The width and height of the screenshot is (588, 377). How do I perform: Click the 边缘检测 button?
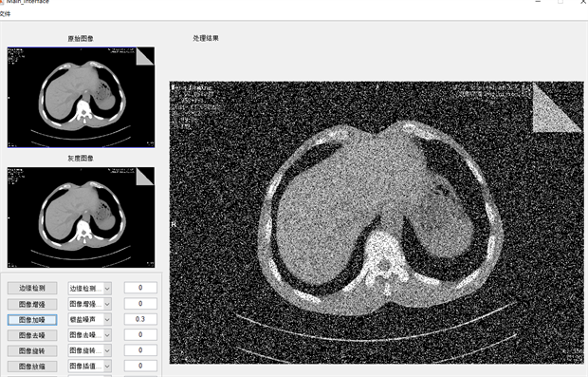[32, 288]
